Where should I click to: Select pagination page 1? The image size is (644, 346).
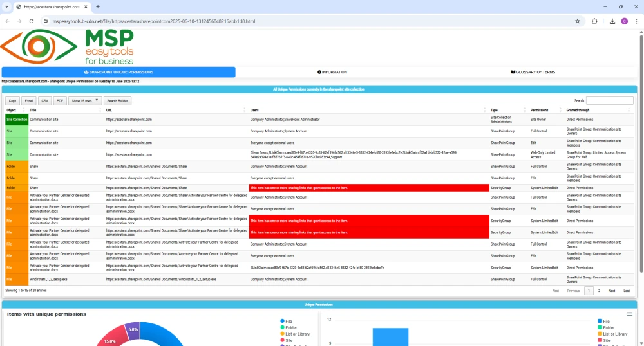click(x=589, y=291)
